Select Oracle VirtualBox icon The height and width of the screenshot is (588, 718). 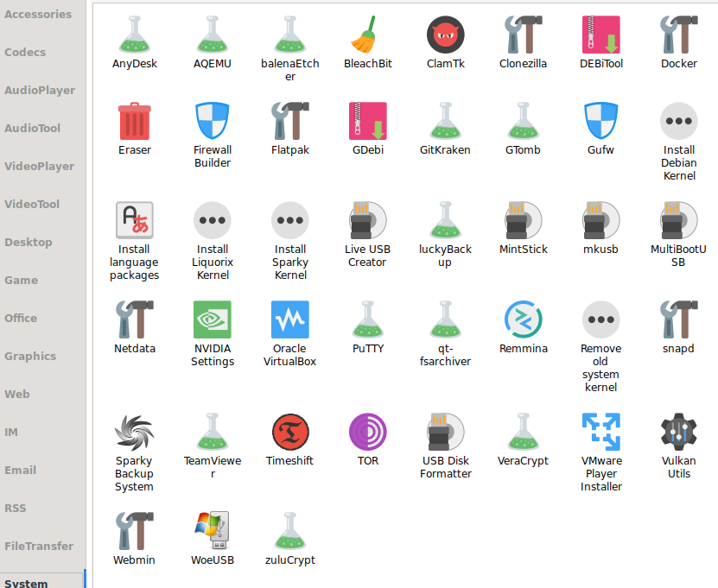pos(290,319)
